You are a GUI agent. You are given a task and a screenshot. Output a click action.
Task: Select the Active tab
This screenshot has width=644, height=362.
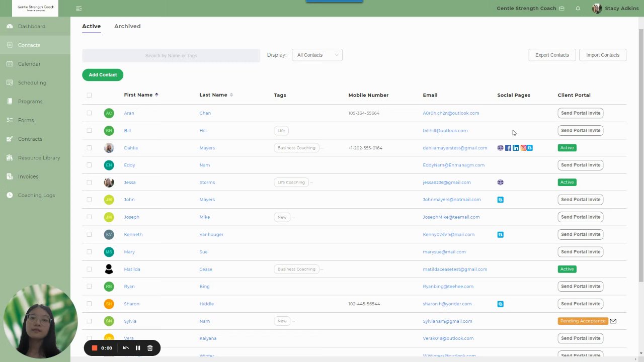coord(92,26)
